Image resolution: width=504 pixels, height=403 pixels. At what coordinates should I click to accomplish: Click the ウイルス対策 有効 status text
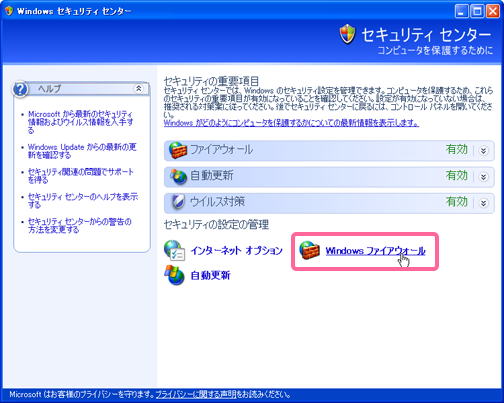457,201
